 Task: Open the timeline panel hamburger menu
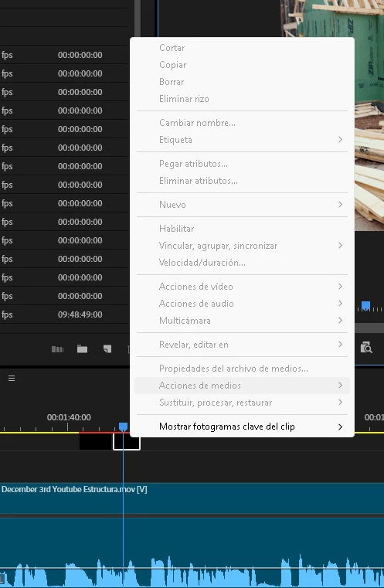point(12,378)
